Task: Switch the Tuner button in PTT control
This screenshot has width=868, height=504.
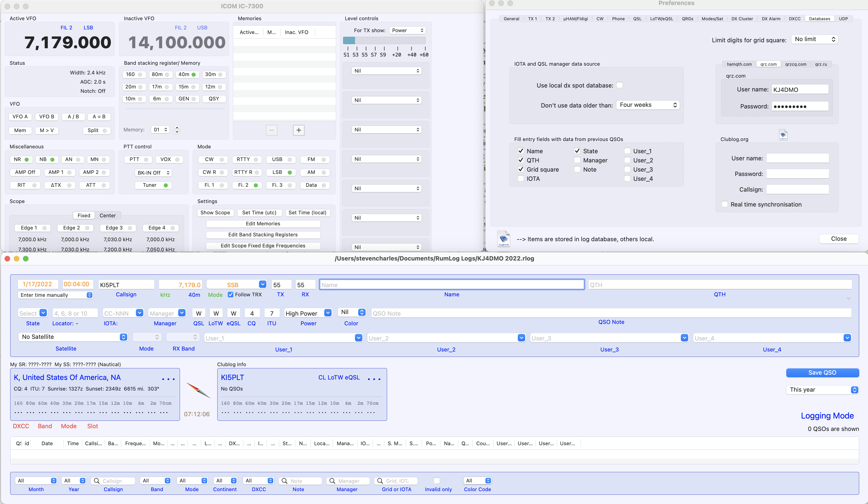Action: tap(153, 185)
